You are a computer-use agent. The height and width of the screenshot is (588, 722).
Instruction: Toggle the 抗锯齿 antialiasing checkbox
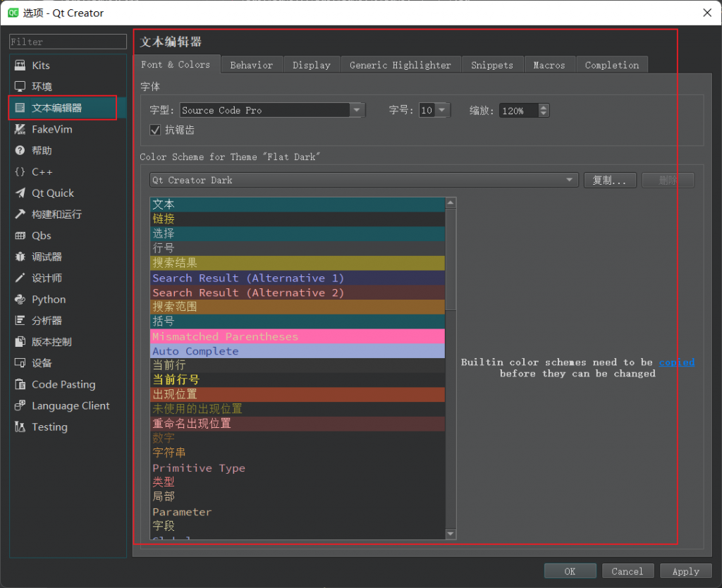click(155, 130)
